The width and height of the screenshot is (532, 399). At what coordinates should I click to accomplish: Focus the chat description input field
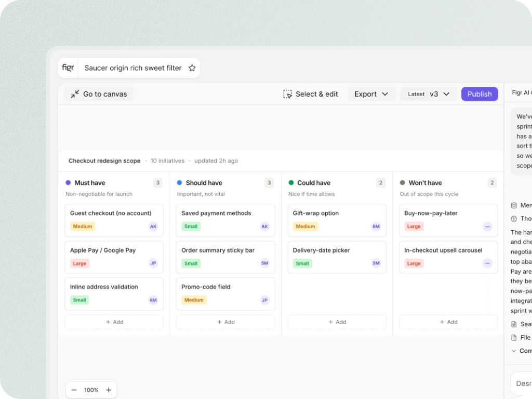tap(522, 383)
